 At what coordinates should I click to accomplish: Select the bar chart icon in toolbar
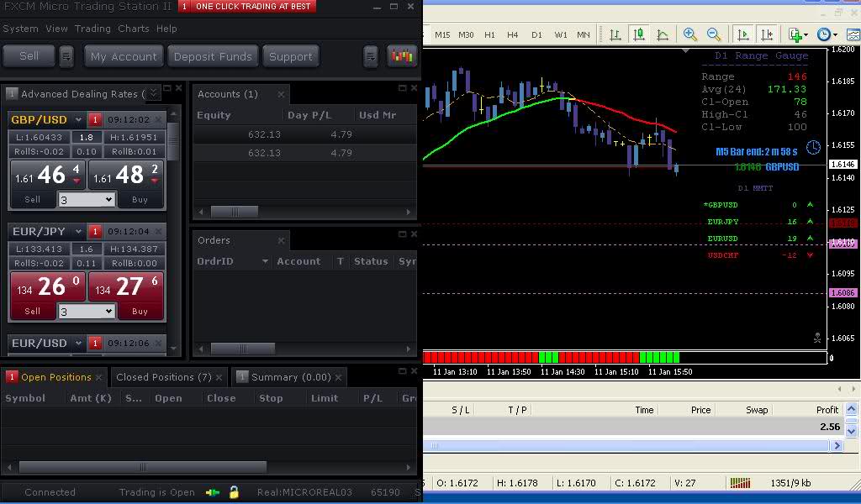(615, 34)
